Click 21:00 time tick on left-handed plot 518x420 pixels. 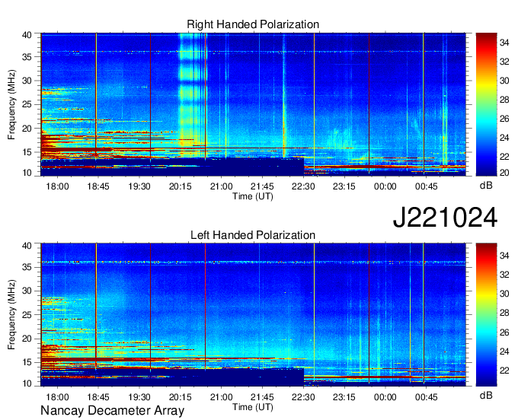[x=222, y=397]
